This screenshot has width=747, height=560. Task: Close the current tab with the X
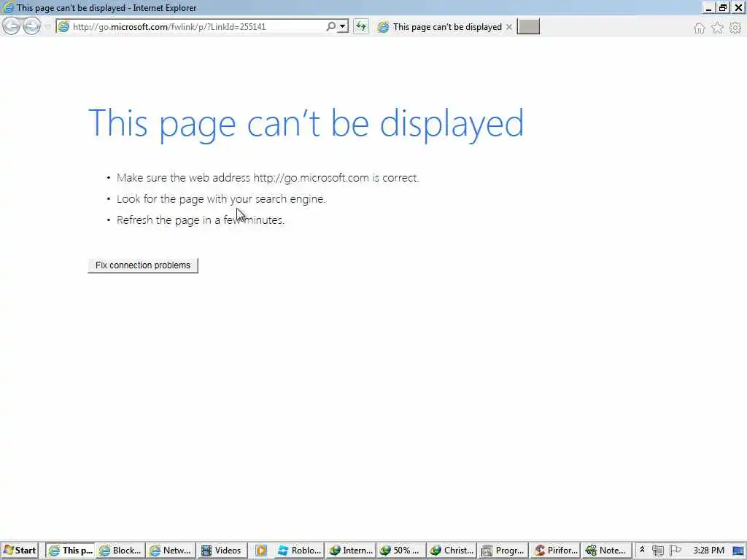pos(508,27)
